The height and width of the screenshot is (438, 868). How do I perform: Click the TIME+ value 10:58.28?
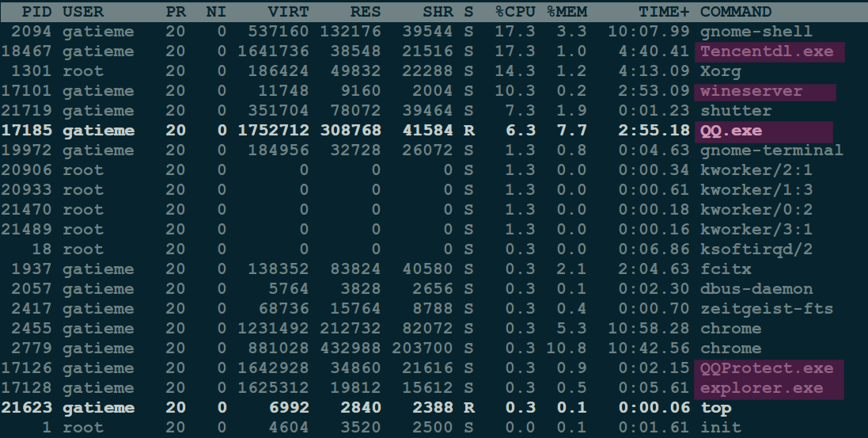click(x=649, y=329)
